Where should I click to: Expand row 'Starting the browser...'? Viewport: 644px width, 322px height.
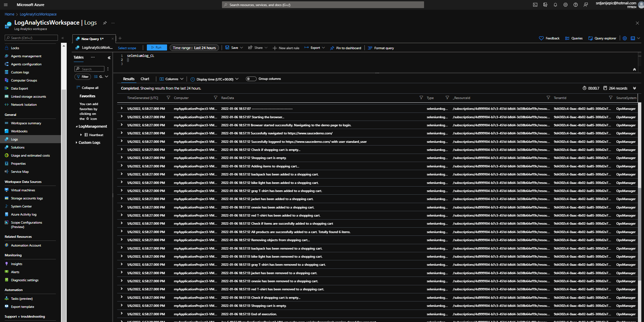[122, 117]
